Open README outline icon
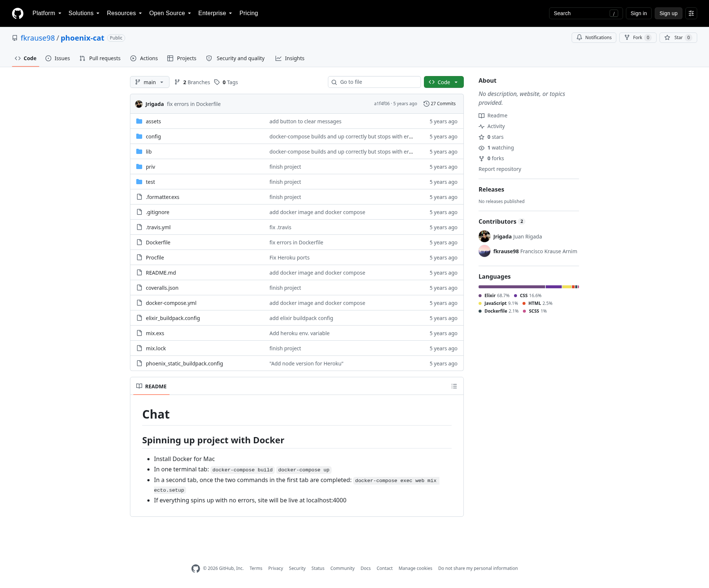The width and height of the screenshot is (709, 588). tap(454, 386)
